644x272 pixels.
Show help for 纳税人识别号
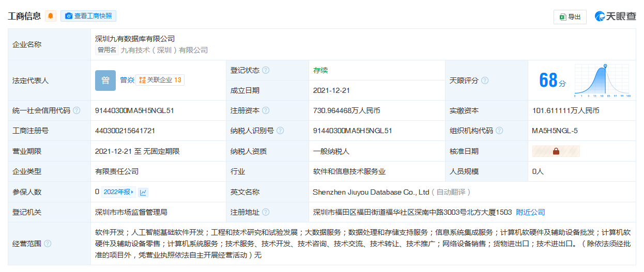coord(280,131)
